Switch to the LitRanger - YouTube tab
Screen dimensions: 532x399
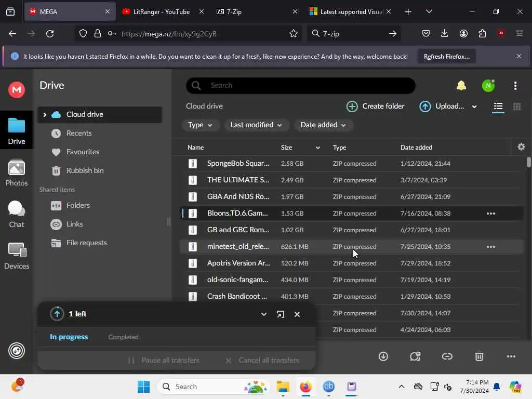click(163, 11)
